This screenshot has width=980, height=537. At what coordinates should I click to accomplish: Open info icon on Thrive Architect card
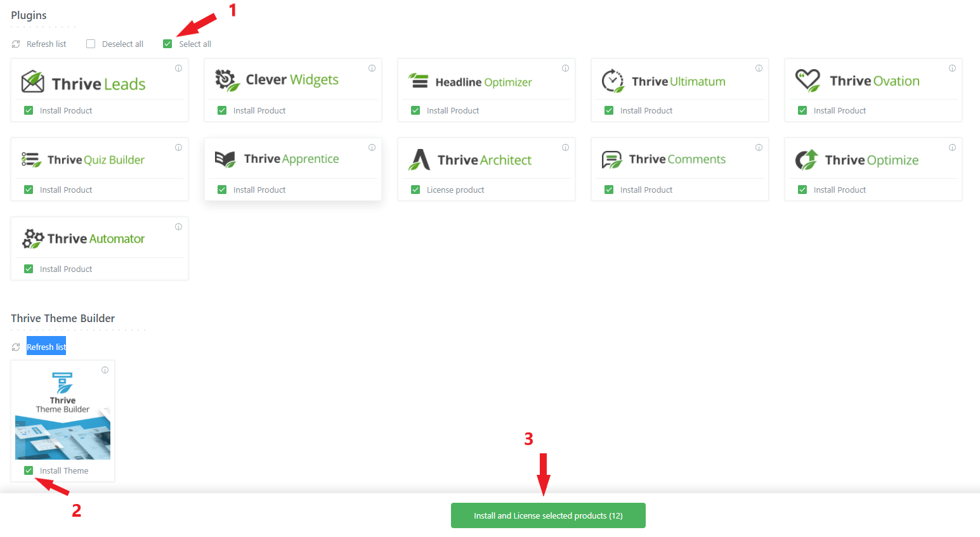pos(565,148)
